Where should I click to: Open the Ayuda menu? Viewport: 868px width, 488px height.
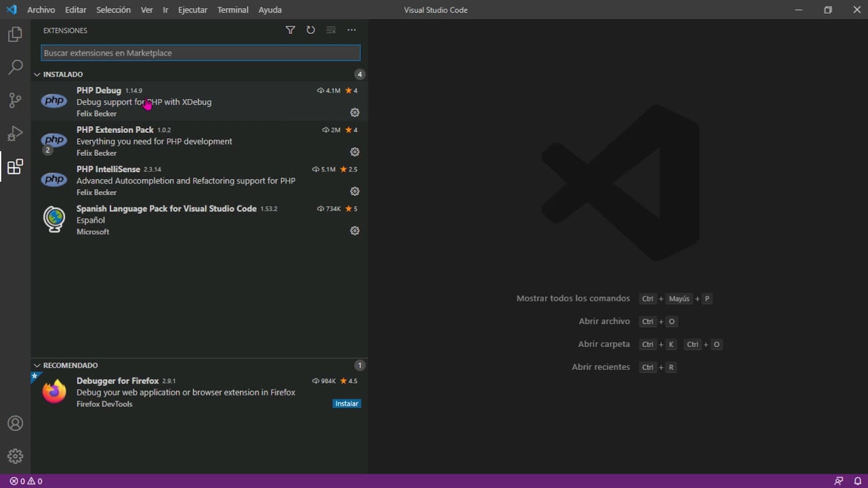coord(270,10)
